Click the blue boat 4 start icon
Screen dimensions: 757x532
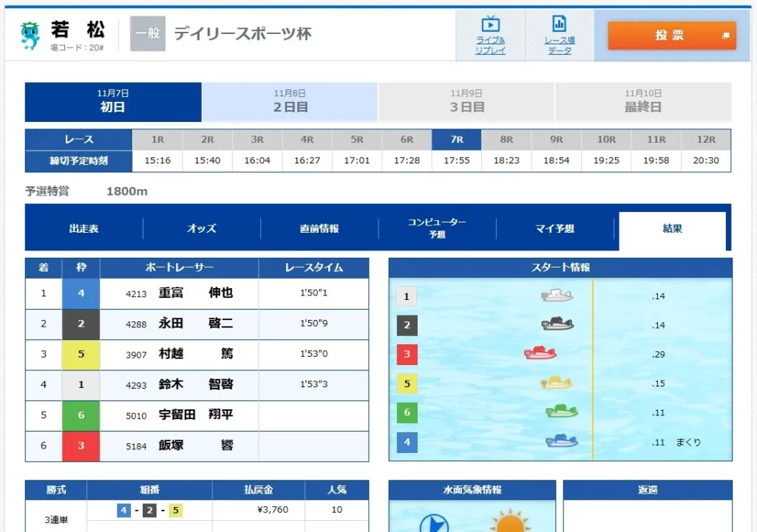[562, 441]
